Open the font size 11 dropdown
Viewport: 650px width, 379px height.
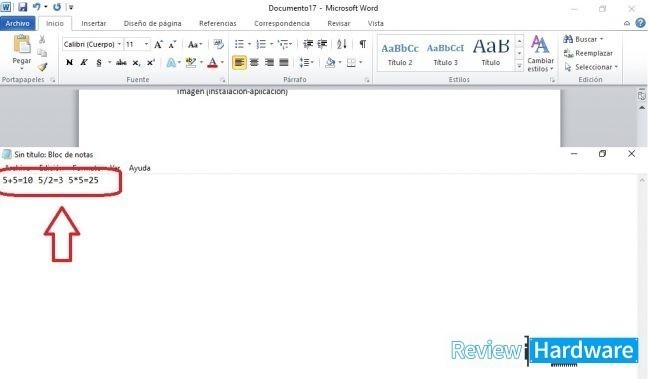tap(137, 44)
